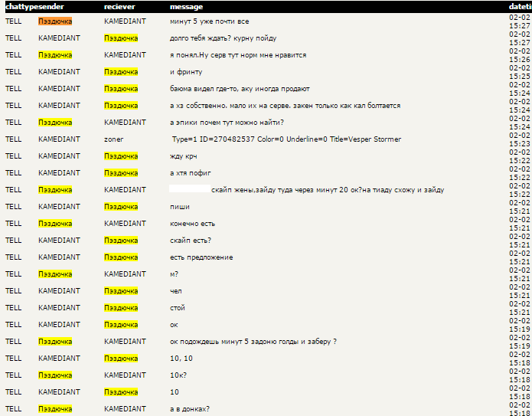Select the message "ок подождешь минут 5" row

click(253, 342)
